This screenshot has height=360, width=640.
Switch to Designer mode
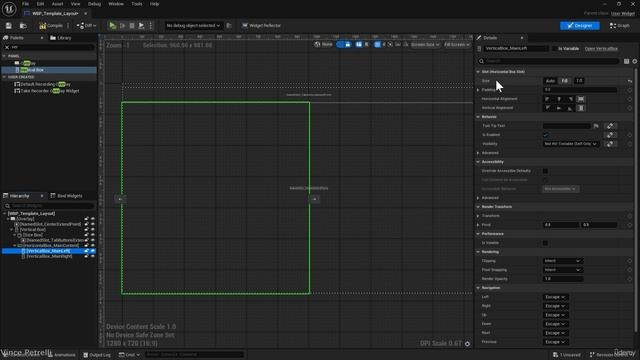coord(580,26)
